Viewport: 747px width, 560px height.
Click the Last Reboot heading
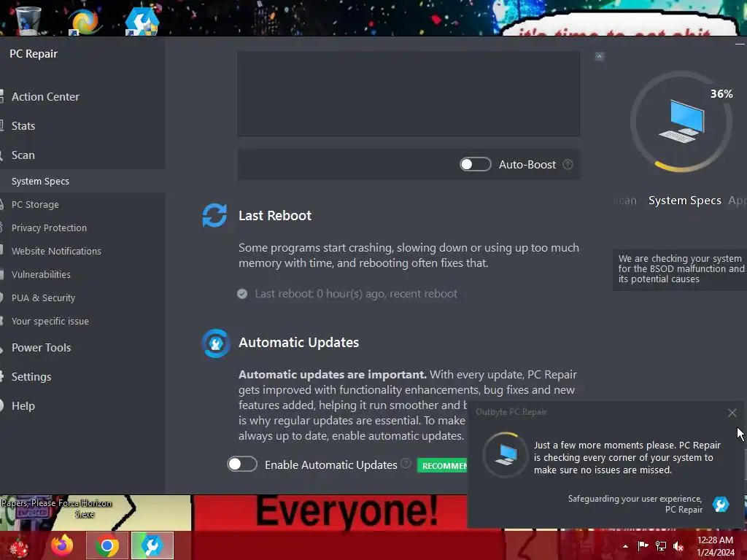(275, 216)
